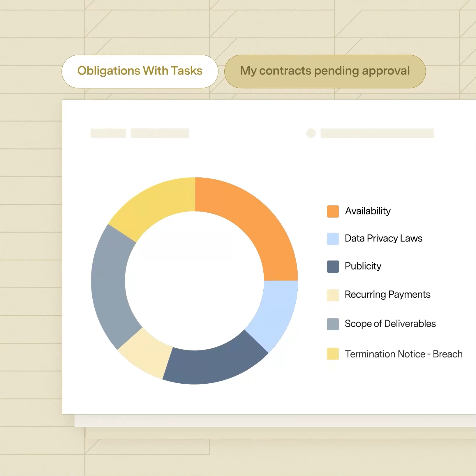Click the Scope of Deliverables legend text

(390, 324)
